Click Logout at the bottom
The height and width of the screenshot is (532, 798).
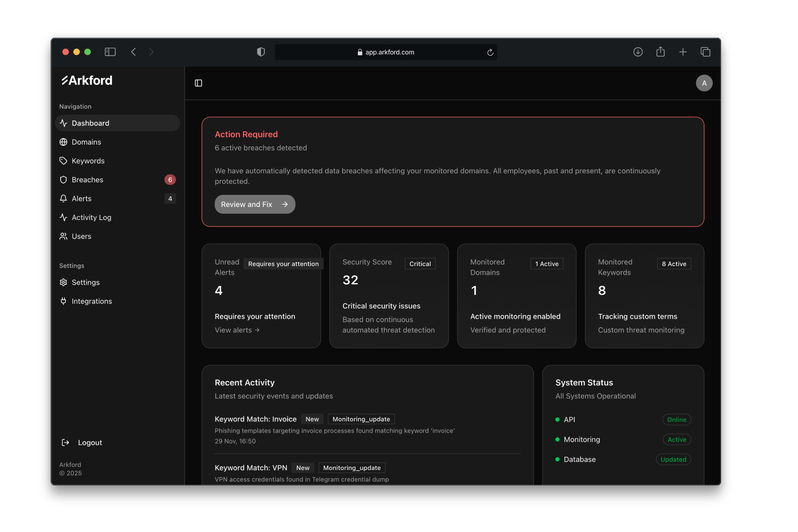pos(90,442)
